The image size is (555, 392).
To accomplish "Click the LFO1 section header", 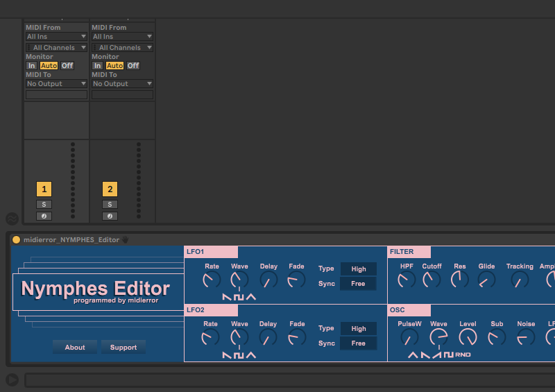I will tap(211, 252).
